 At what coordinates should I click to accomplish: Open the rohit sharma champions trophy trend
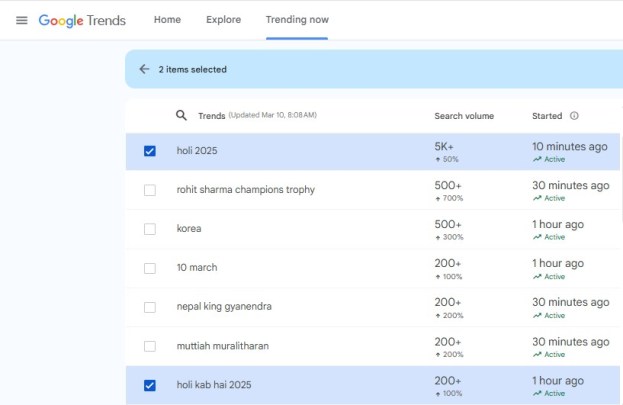click(x=246, y=190)
